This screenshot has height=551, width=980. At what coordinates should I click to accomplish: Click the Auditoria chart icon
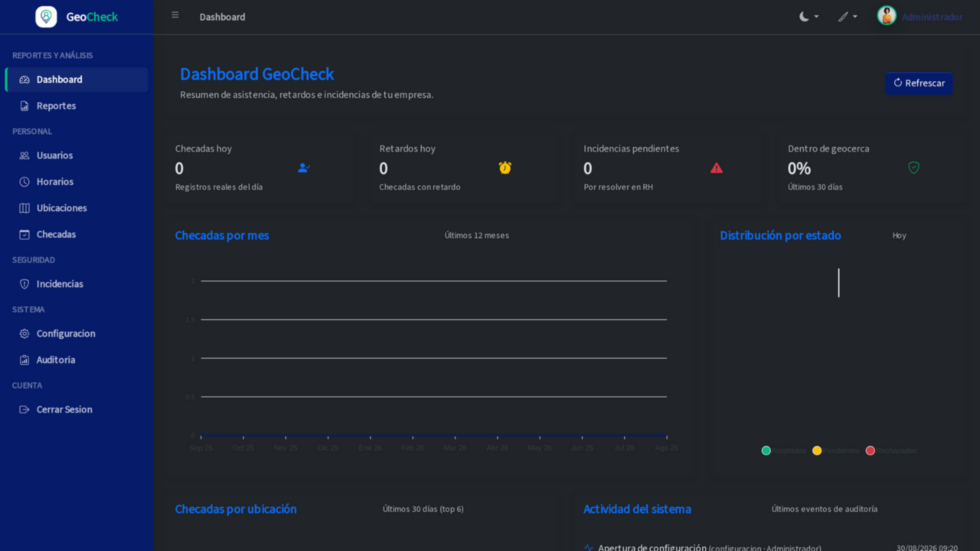point(24,360)
